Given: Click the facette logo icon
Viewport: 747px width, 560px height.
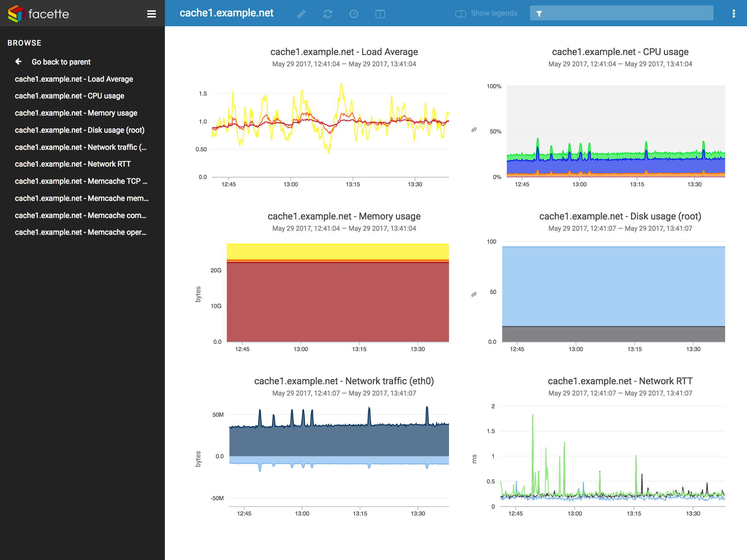Looking at the screenshot, I should (16, 13).
